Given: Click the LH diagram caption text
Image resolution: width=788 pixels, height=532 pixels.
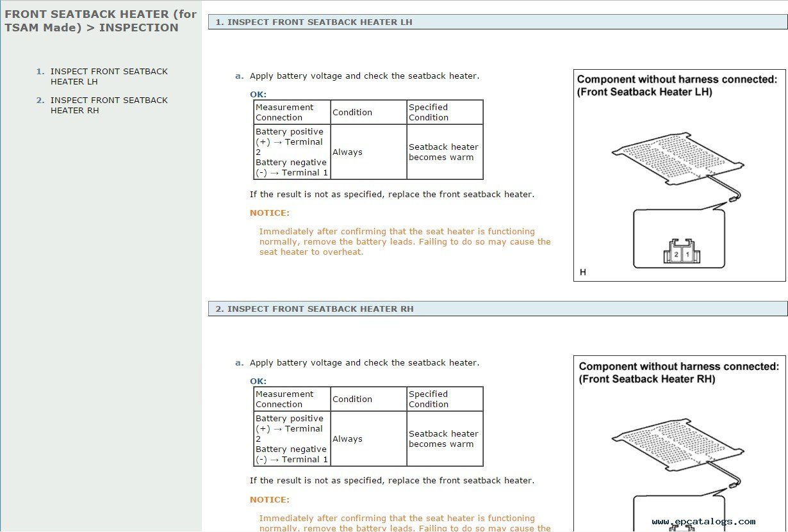Looking at the screenshot, I should tap(677, 85).
